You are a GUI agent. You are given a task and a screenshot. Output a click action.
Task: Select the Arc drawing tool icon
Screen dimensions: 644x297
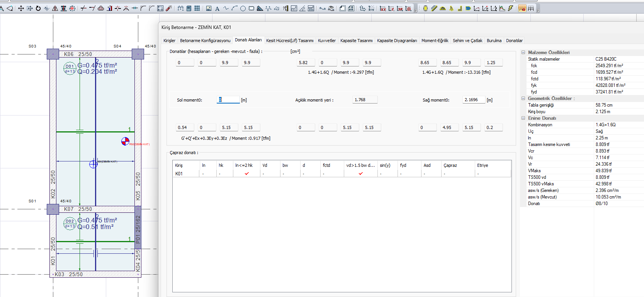[234, 8]
